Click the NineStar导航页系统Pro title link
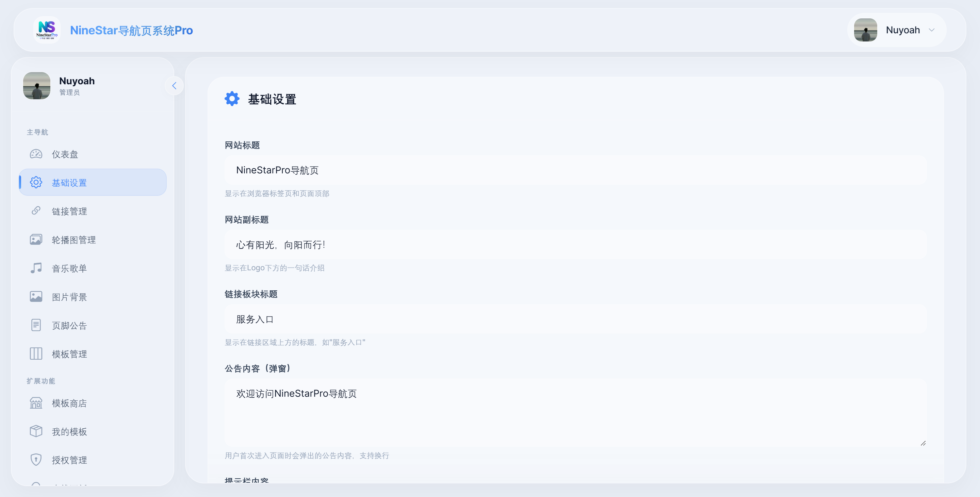 131,30
